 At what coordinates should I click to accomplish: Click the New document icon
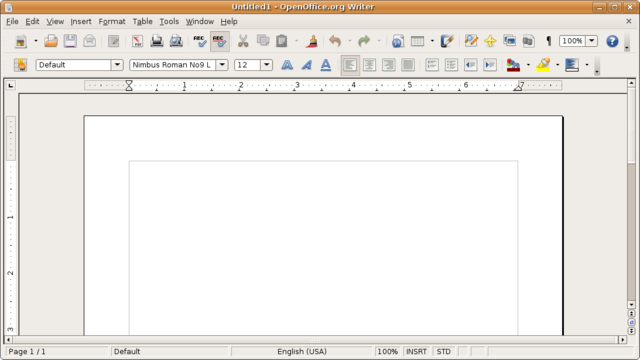[21, 41]
